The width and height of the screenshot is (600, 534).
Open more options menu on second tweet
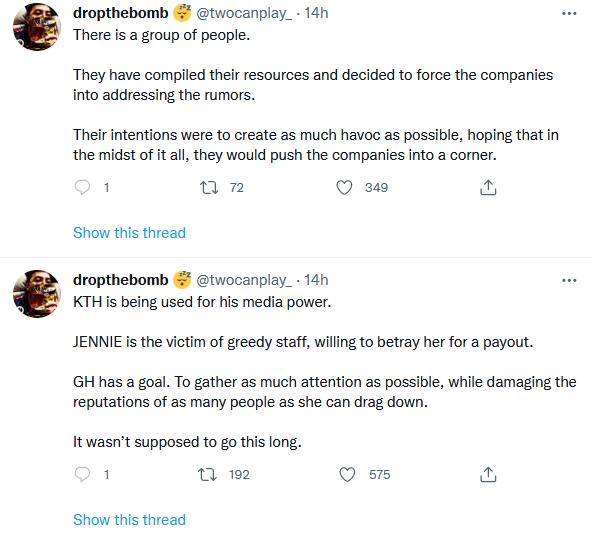tap(569, 281)
